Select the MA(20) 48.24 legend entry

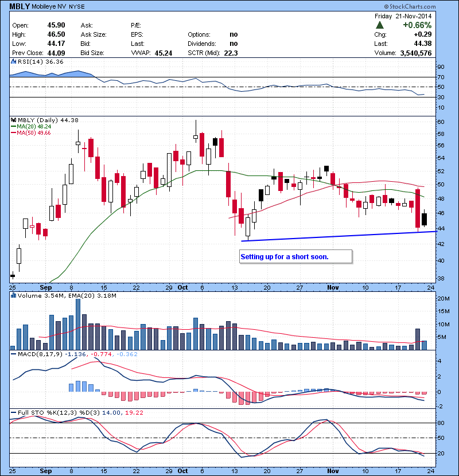pyautogui.click(x=31, y=127)
